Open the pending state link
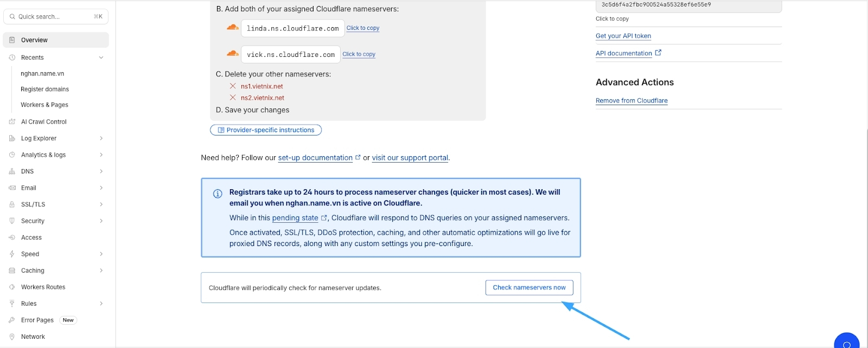Screen dimensions: 868x348 pyautogui.click(x=295, y=218)
